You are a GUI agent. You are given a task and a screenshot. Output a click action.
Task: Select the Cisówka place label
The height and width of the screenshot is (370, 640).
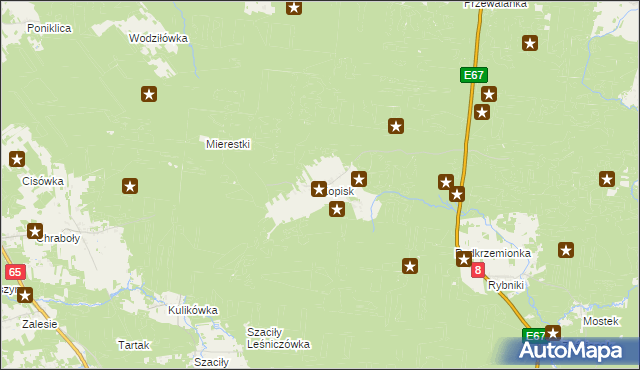tap(43, 181)
